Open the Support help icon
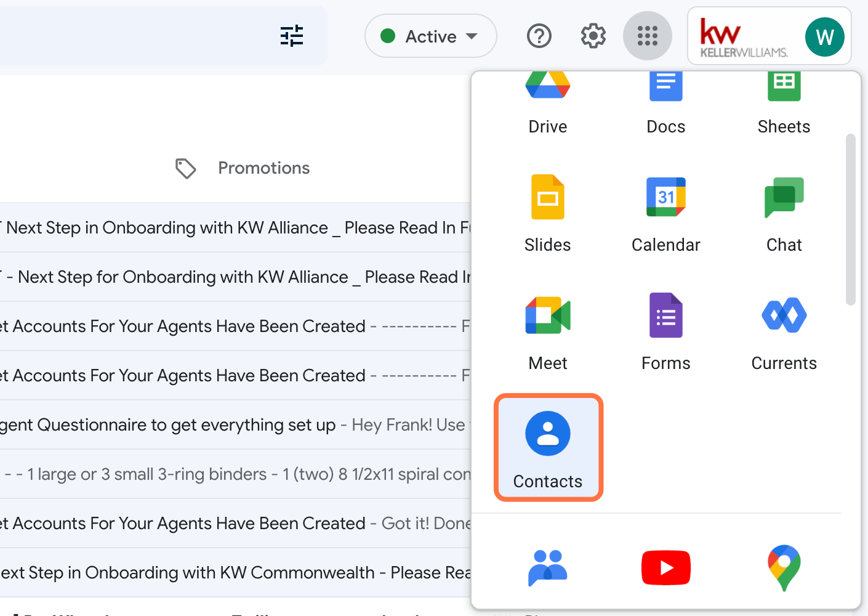The width and height of the screenshot is (868, 616). pos(539,36)
